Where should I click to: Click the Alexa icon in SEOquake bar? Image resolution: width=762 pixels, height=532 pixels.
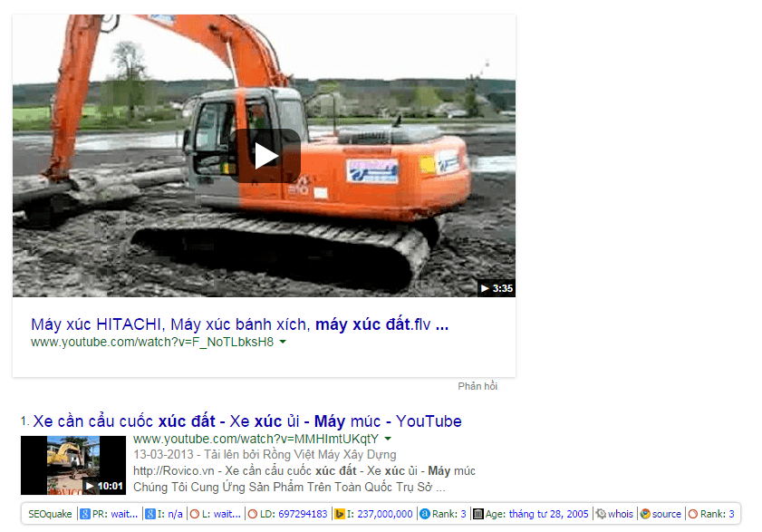click(425, 514)
